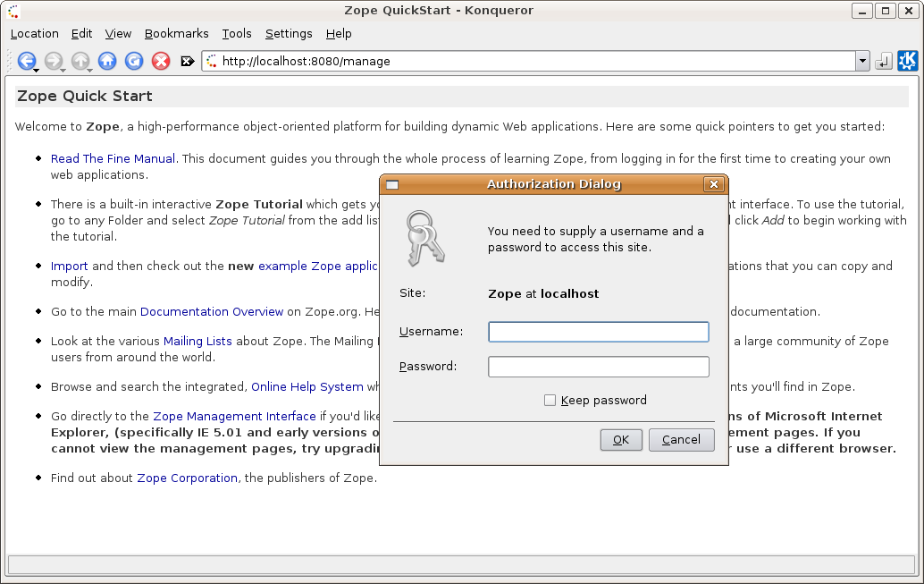
Task: Open the Edit menu
Action: click(x=82, y=34)
